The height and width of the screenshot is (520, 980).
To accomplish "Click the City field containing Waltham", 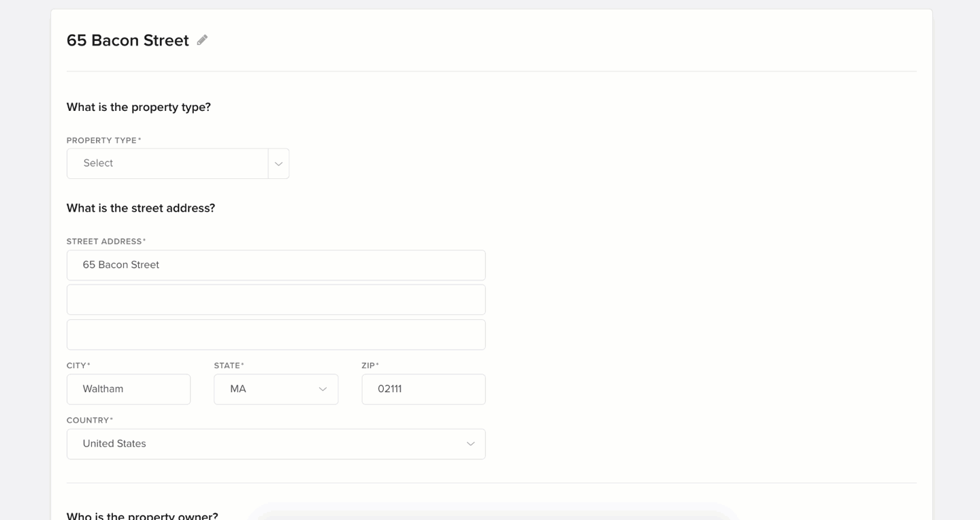I will point(129,389).
